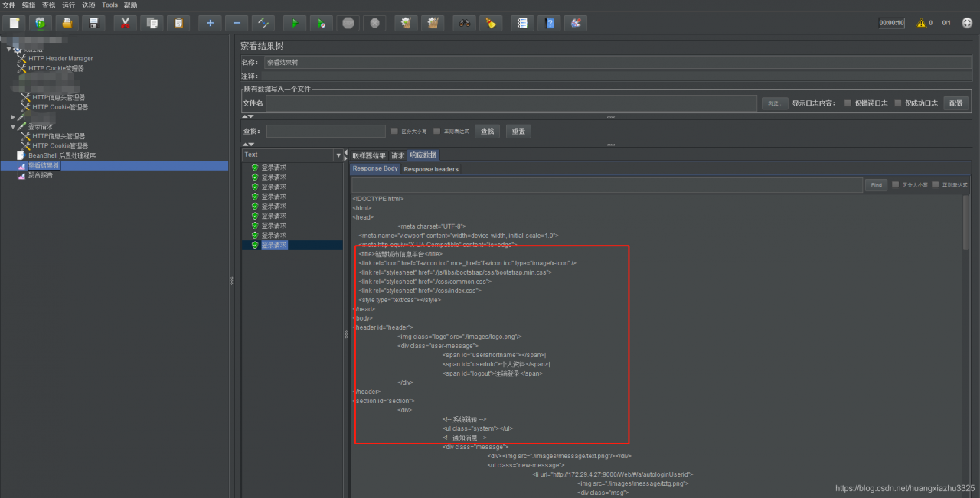
Task: Click split-pane arrows right of Text dropdown
Action: (x=346, y=155)
